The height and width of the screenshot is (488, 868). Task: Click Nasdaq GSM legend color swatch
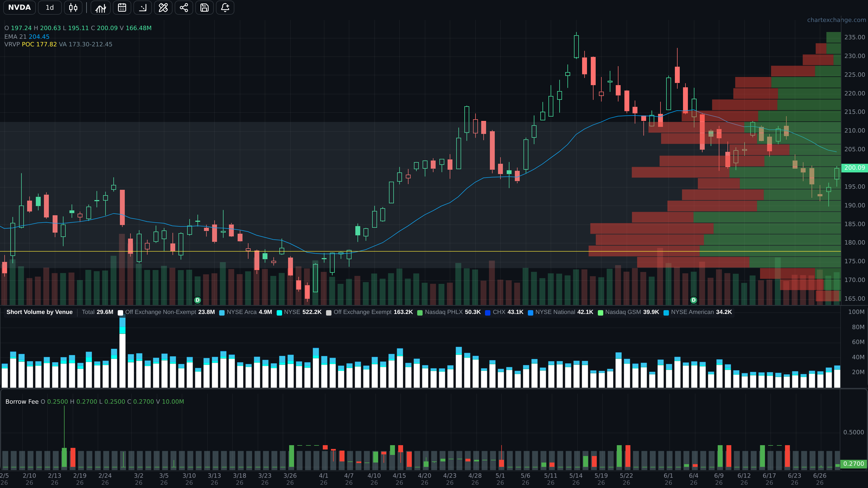(600, 313)
